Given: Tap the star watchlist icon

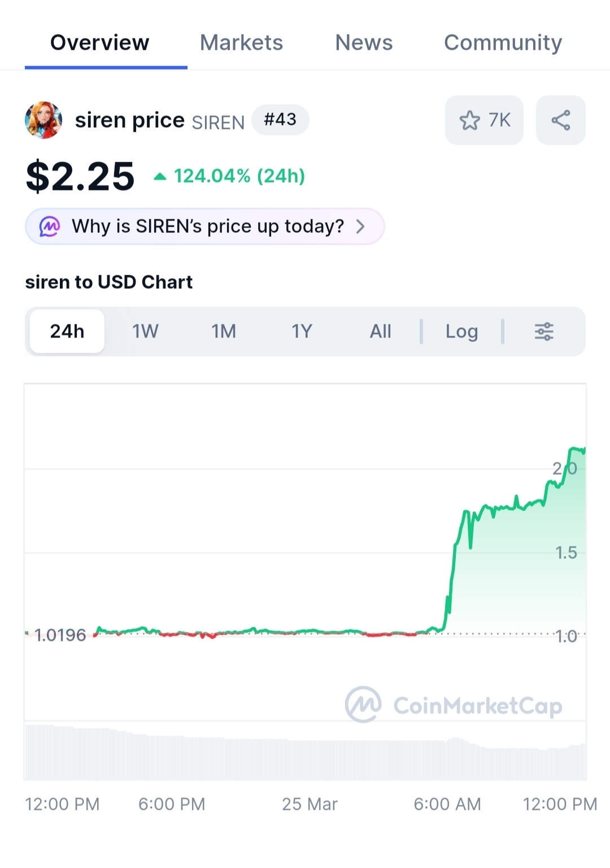Looking at the screenshot, I should 469,120.
